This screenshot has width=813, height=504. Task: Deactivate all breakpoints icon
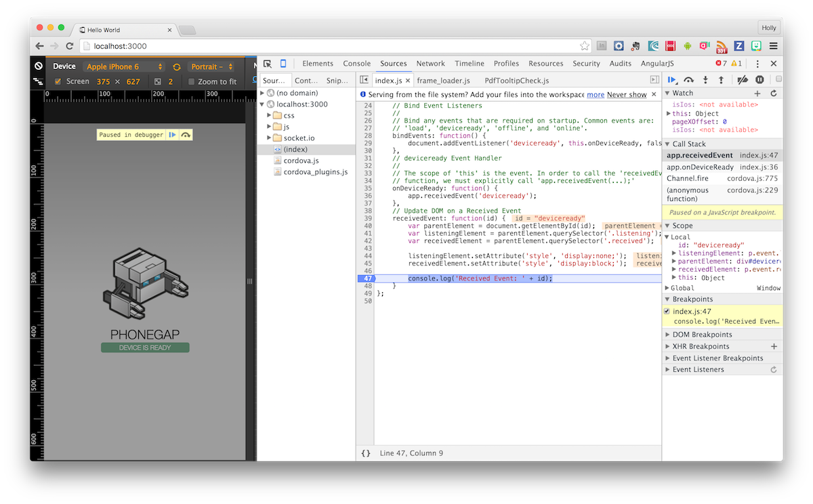point(743,80)
